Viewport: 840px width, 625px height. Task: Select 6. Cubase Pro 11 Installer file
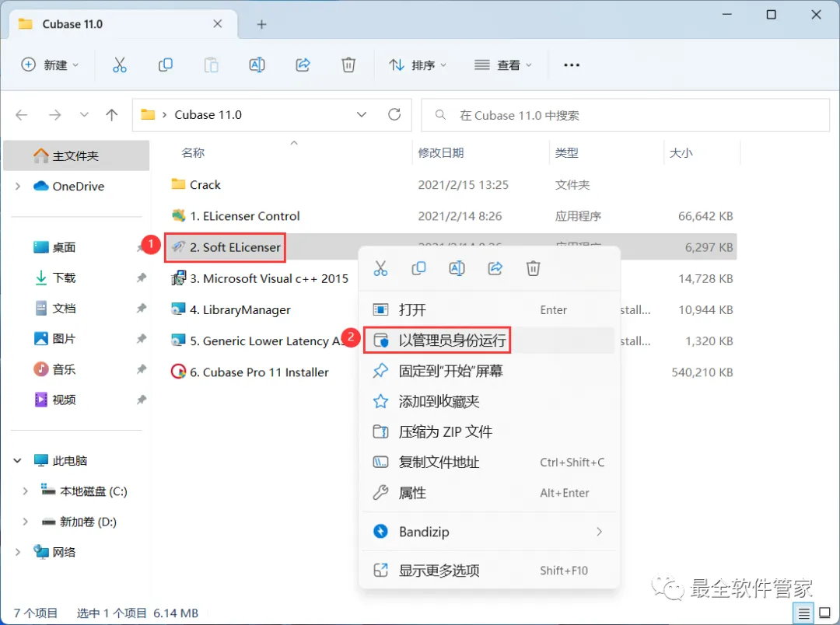coord(250,372)
